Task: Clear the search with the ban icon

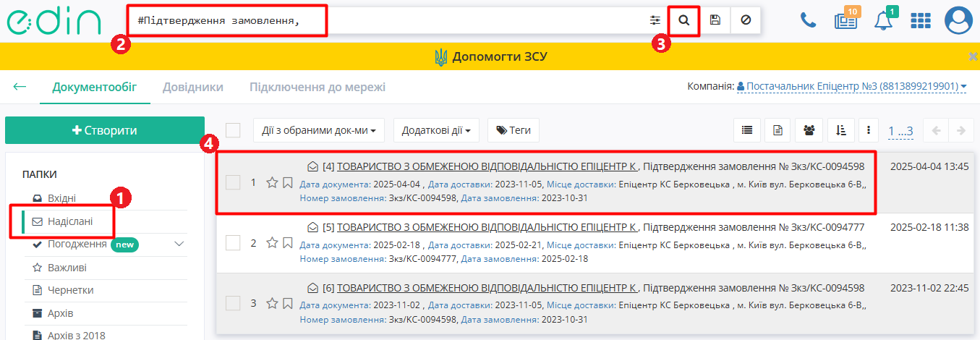Action: tap(746, 20)
